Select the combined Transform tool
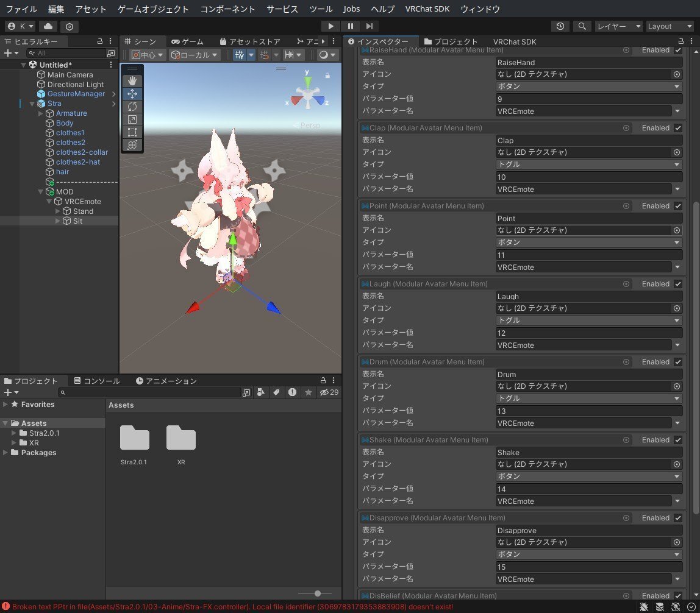Screen dimensions: 700x613 pyautogui.click(x=132, y=145)
